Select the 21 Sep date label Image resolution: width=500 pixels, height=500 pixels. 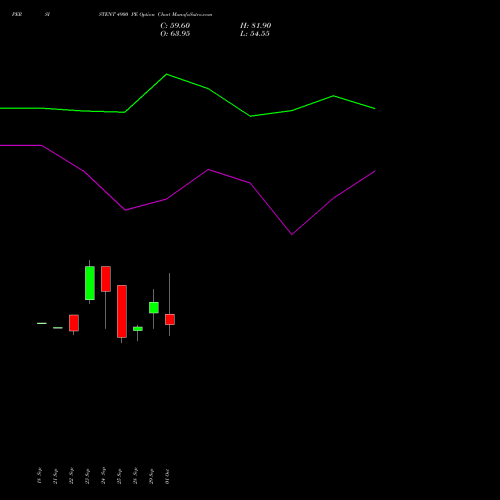click(x=55, y=476)
